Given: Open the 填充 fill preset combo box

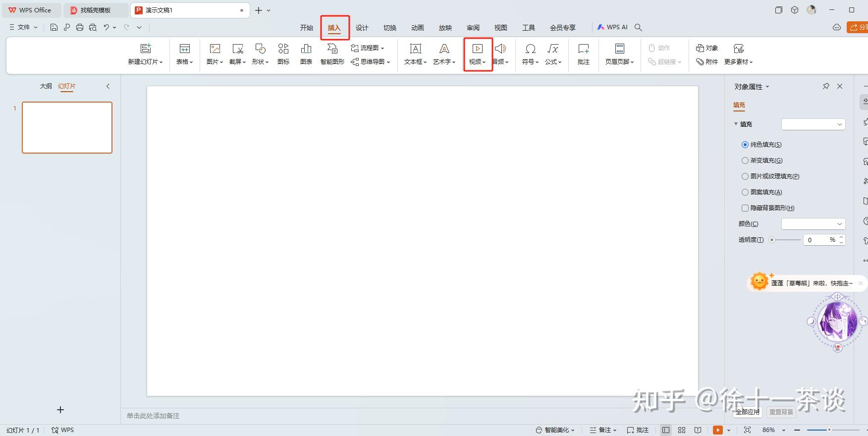Looking at the screenshot, I should pyautogui.click(x=813, y=124).
